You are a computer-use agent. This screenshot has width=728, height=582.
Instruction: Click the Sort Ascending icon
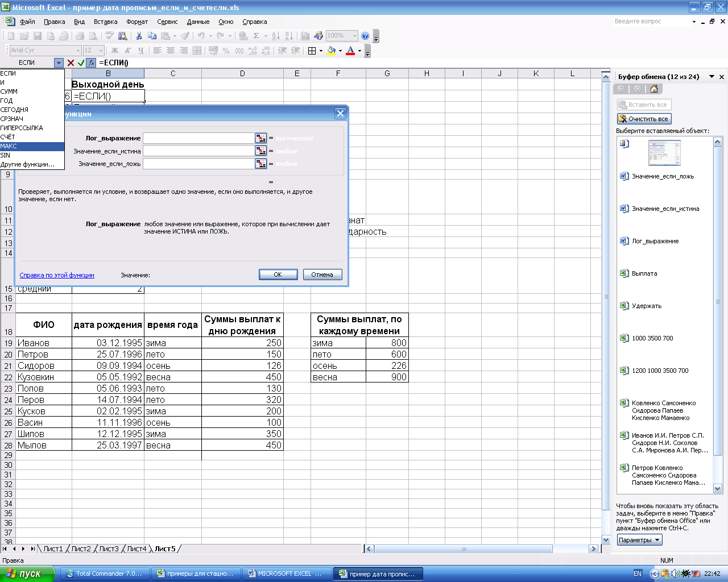coord(276,36)
